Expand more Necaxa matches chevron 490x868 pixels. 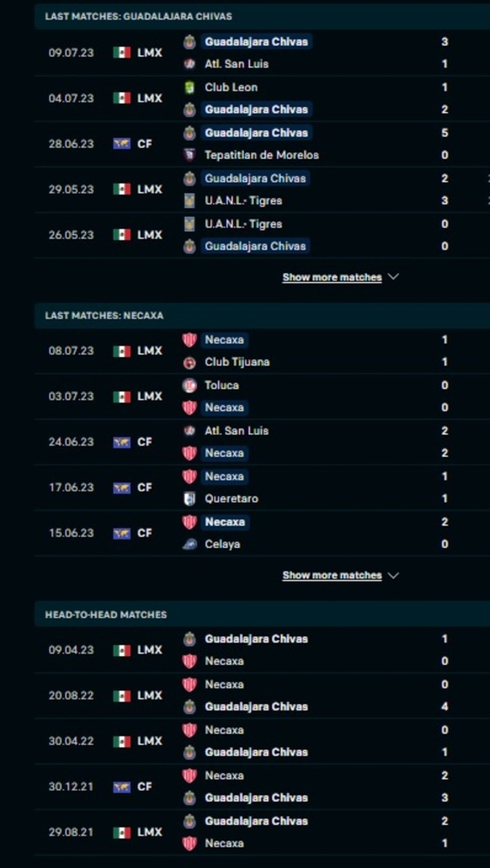(393, 575)
